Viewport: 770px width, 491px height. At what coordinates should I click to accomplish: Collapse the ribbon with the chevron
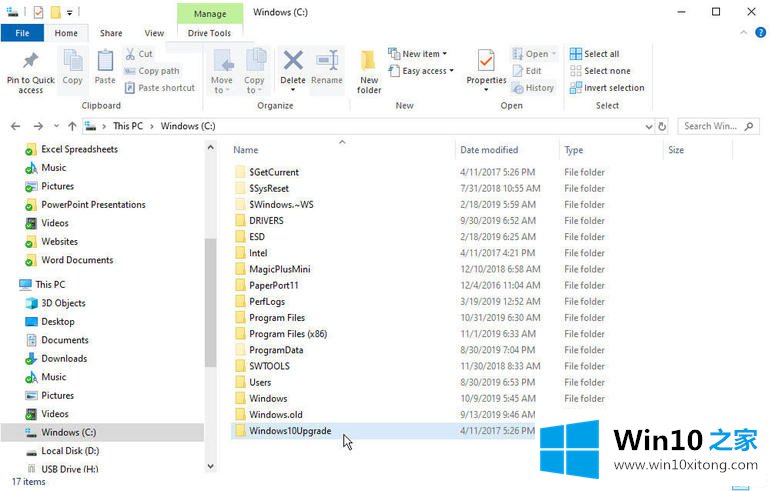tap(743, 32)
